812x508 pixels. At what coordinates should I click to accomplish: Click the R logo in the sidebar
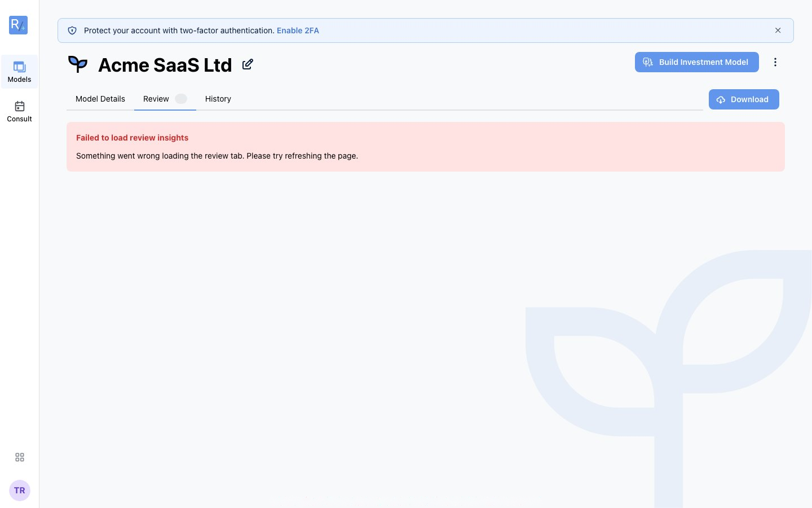click(x=19, y=25)
